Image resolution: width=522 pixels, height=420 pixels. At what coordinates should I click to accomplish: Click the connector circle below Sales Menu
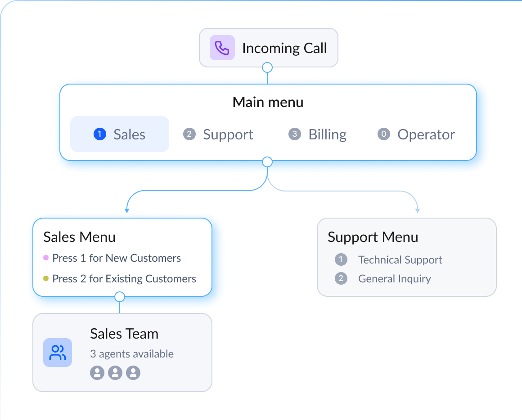coord(120,297)
